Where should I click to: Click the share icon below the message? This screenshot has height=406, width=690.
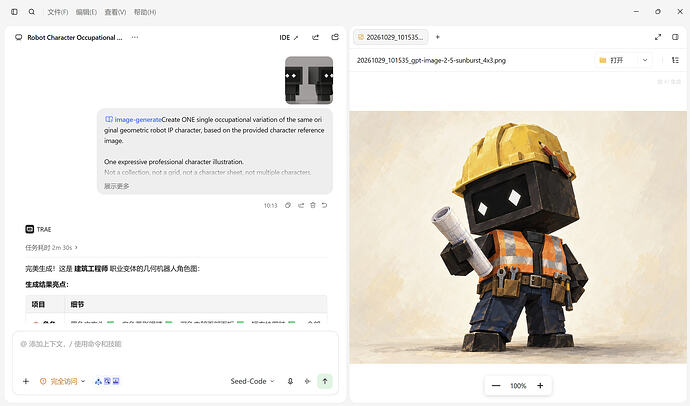(301, 205)
